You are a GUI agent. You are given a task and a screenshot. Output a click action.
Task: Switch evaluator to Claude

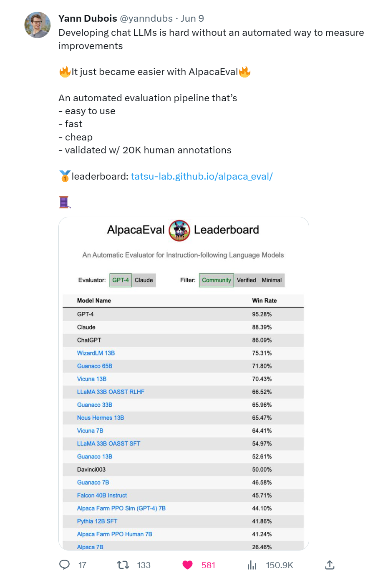pos(144,280)
